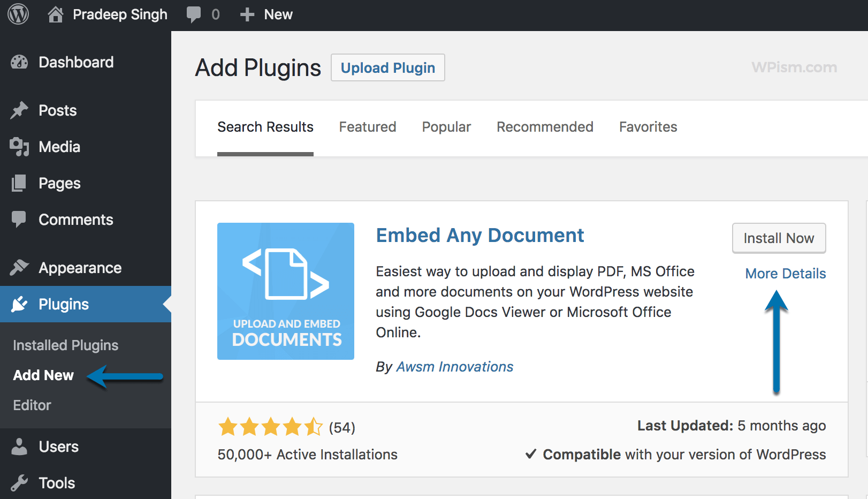Click the Dashboard gauge icon
The height and width of the screenshot is (499, 868).
pyautogui.click(x=19, y=62)
